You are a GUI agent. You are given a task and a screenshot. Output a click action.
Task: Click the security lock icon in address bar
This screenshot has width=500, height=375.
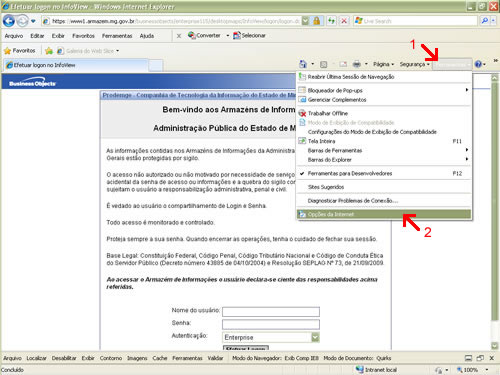pyautogui.click(x=316, y=21)
